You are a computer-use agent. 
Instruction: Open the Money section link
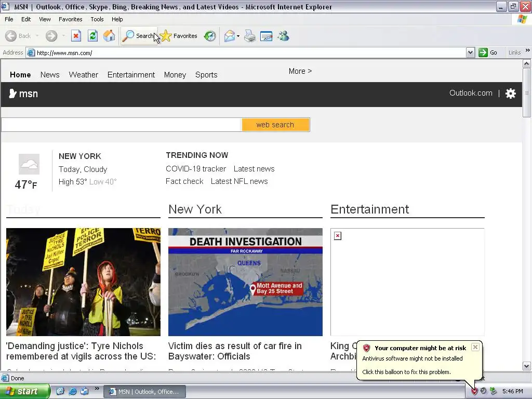175,75
